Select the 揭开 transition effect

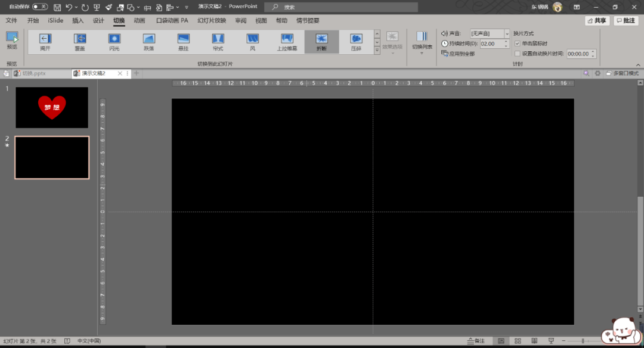coord(45,42)
